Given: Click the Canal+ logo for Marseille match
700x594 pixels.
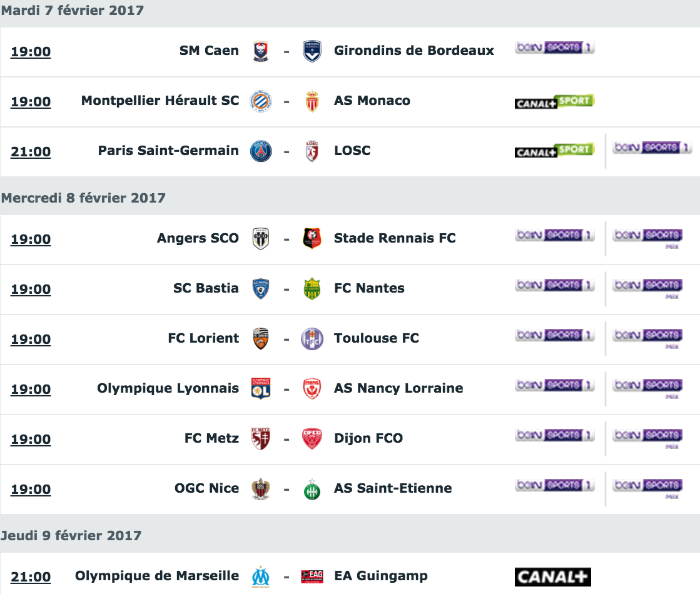Looking at the screenshot, I should (552, 577).
